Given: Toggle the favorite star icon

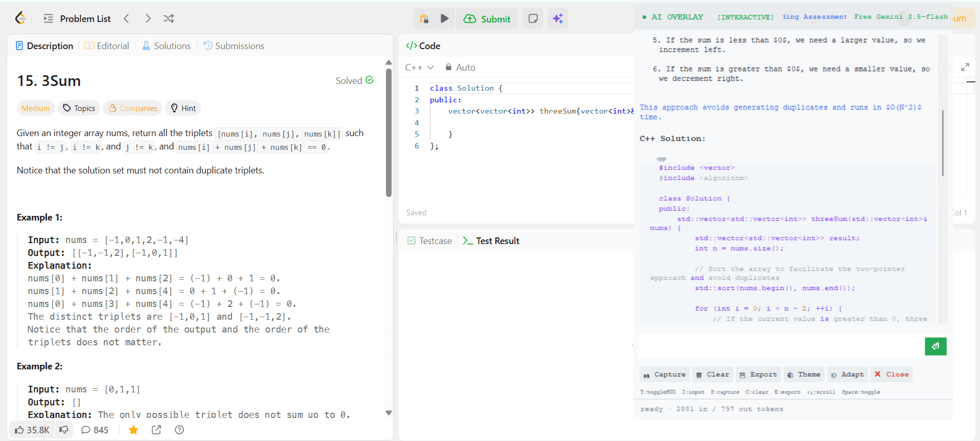Looking at the screenshot, I should point(133,430).
